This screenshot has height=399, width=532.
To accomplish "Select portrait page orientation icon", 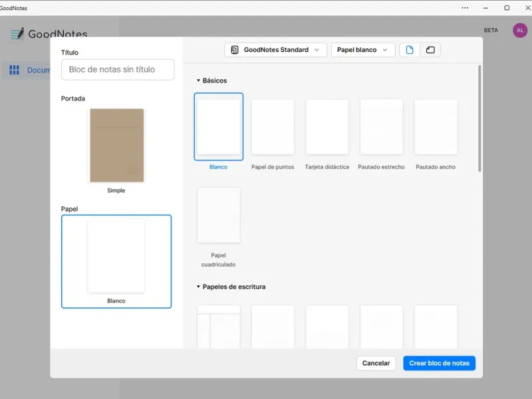I will point(410,50).
